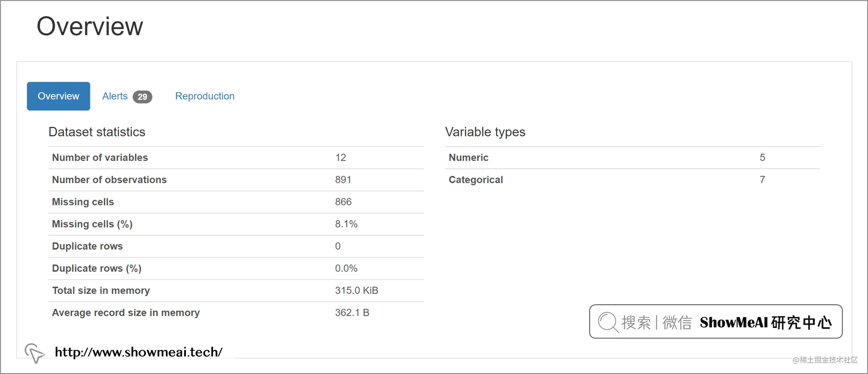The image size is (868, 374).
Task: Click the Overview page heading
Action: coord(90,26)
